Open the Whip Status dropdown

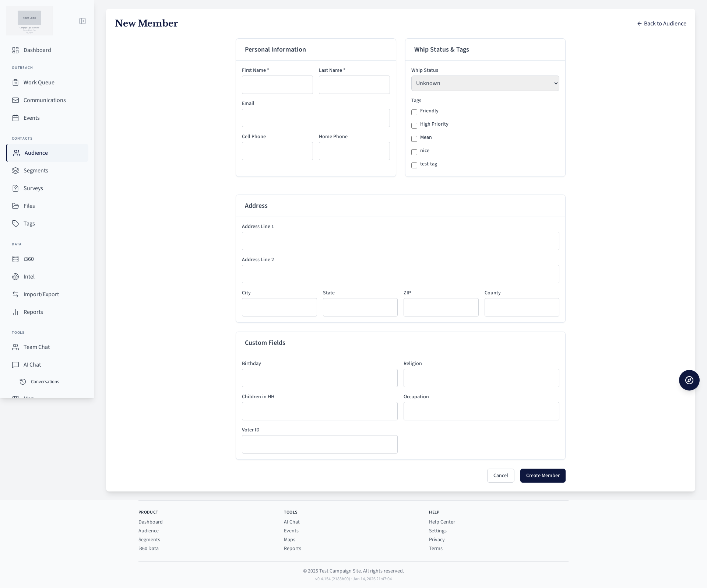[x=485, y=83]
